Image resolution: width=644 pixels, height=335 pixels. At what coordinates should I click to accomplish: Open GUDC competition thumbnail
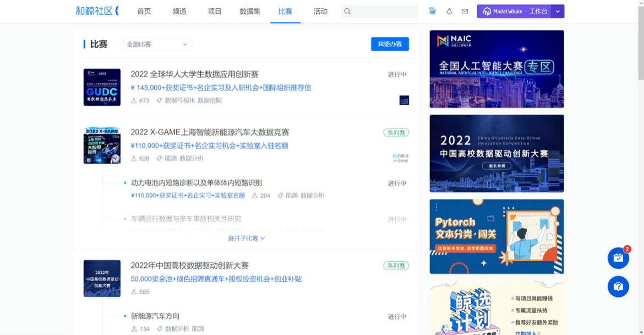pyautogui.click(x=102, y=87)
